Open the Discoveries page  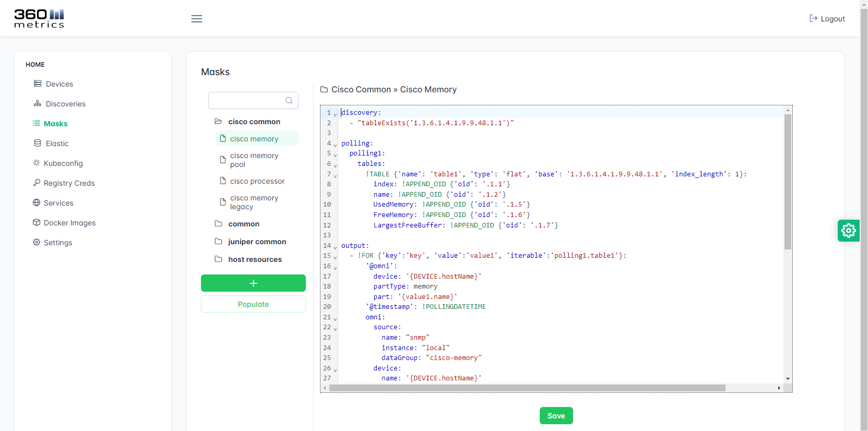click(x=66, y=104)
